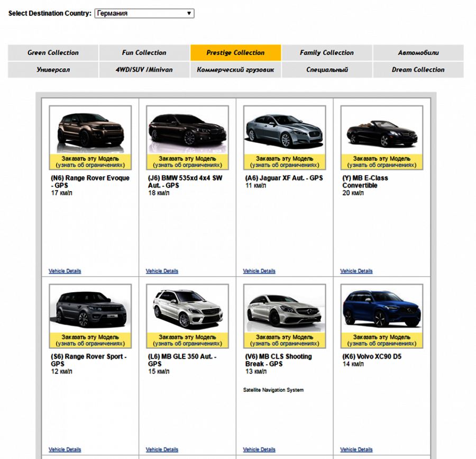Switch to the Green Collection tab
This screenshot has width=476, height=459.
click(53, 53)
